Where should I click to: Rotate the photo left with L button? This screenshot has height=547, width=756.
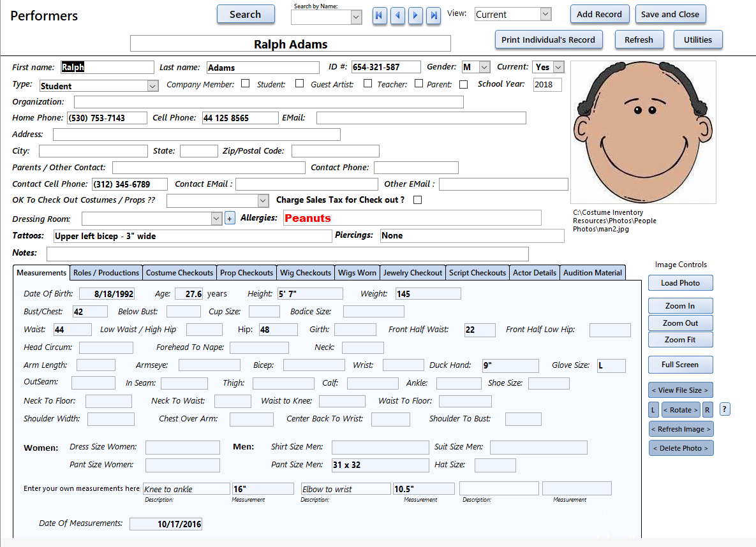click(x=653, y=410)
